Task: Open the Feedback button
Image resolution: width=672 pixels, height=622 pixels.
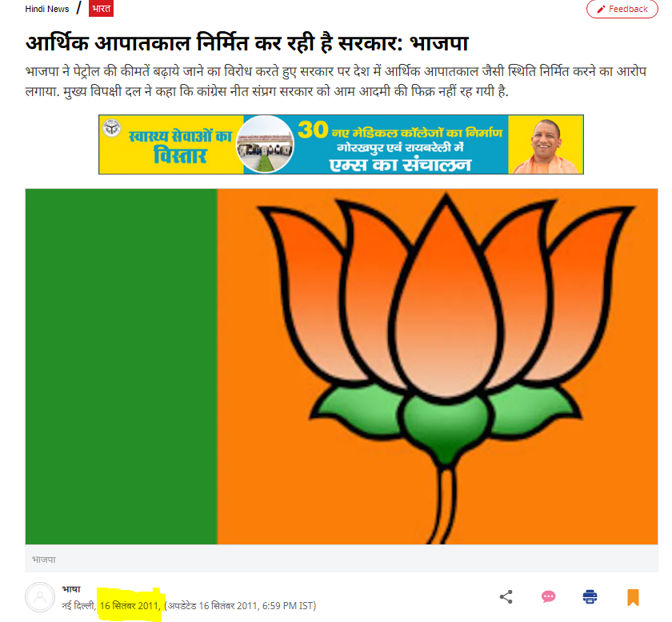Action: [622, 9]
